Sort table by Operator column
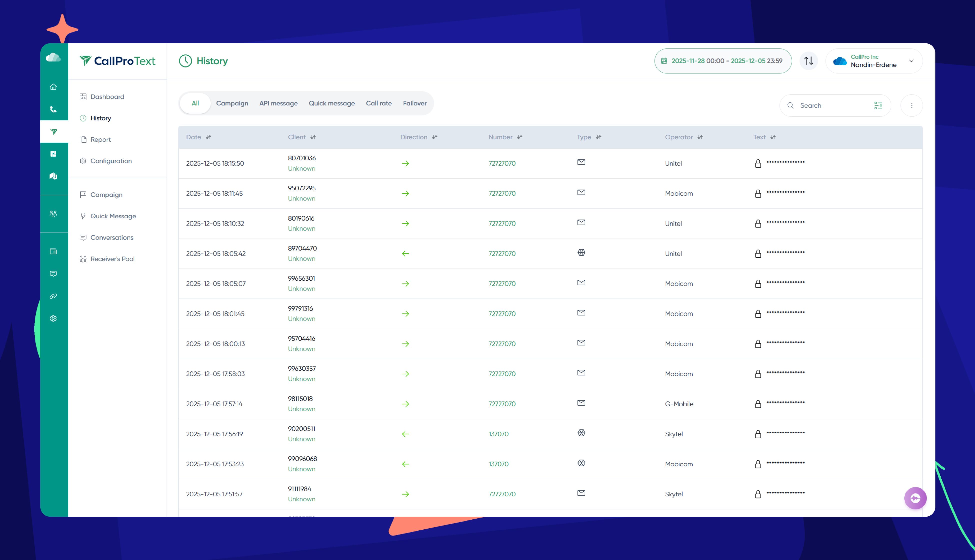 [x=700, y=137]
